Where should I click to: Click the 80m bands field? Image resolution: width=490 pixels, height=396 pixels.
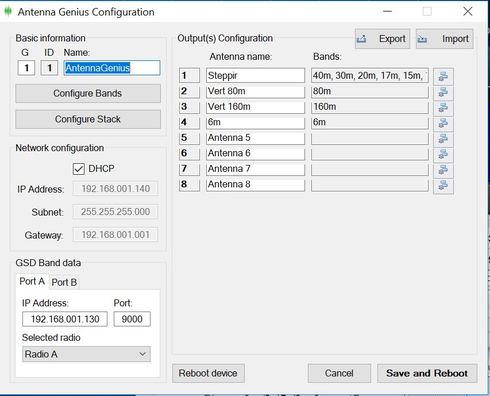370,91
